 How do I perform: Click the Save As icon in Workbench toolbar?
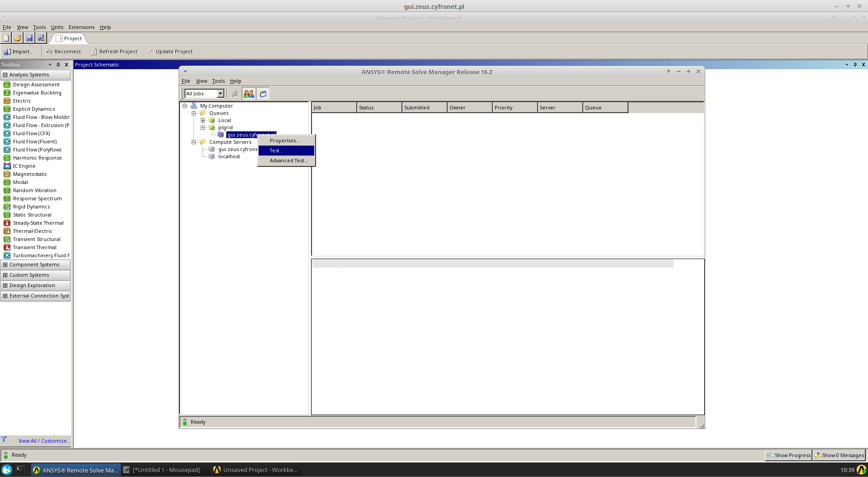coord(41,38)
